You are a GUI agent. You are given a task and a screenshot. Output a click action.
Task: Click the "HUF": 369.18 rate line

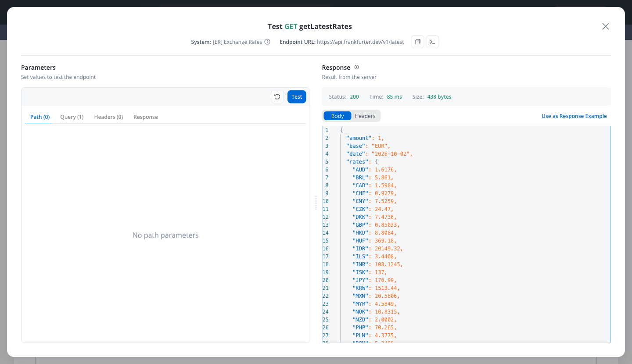(374, 241)
